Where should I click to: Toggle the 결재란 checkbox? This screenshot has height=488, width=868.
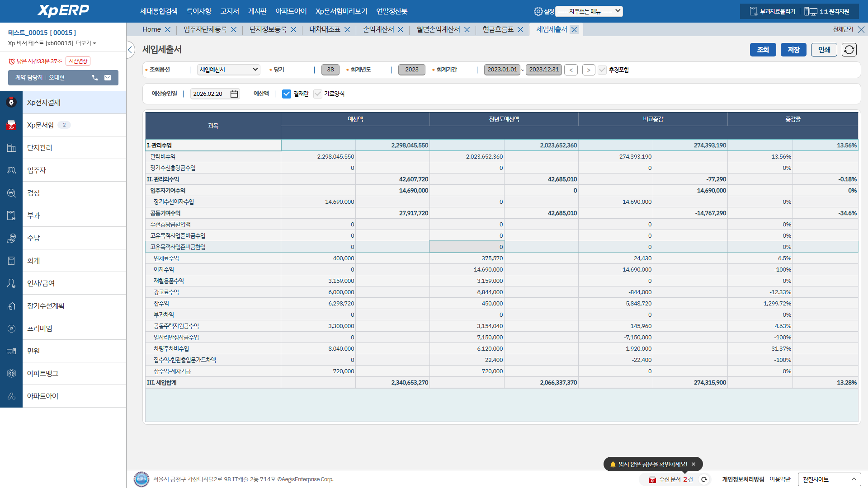(x=287, y=94)
